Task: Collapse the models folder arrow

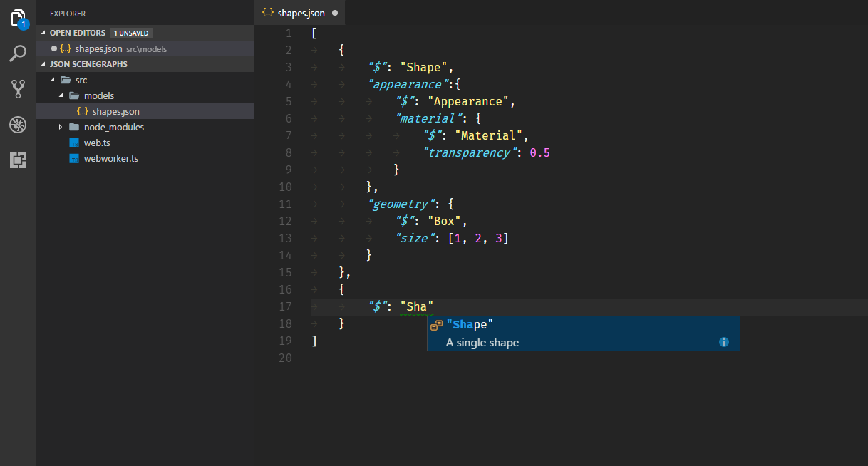Action: click(x=61, y=95)
